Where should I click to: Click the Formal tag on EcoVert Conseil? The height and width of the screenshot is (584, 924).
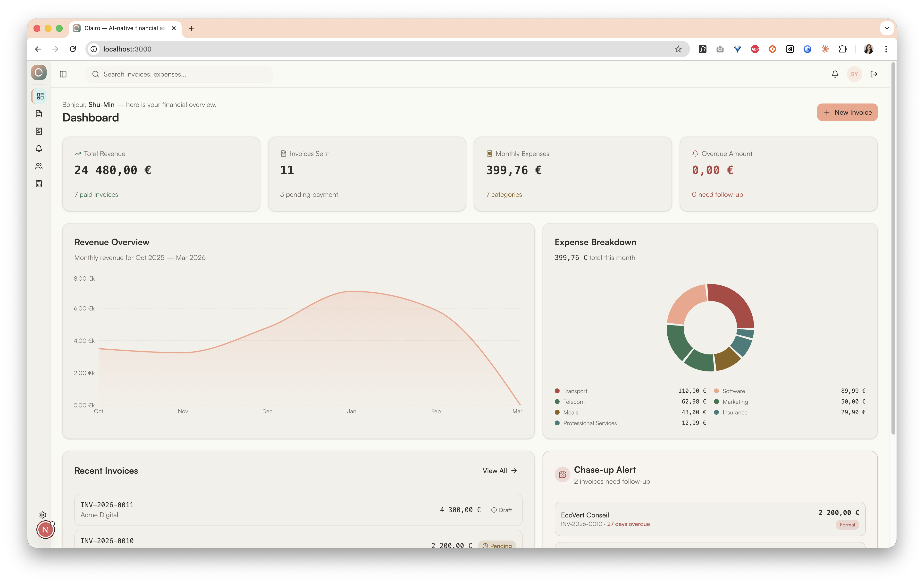847,525
